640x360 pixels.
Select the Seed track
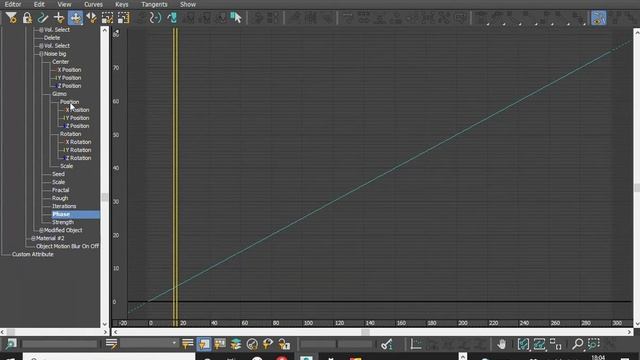[58, 174]
